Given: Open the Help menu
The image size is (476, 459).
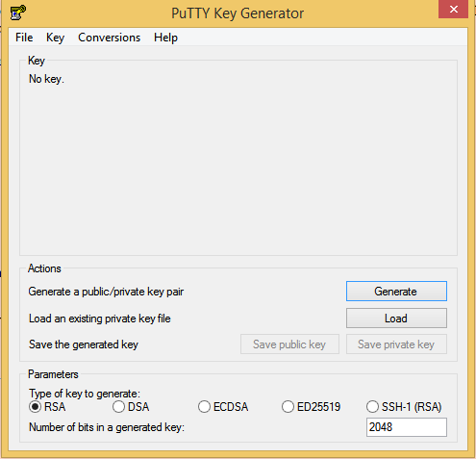Looking at the screenshot, I should (165, 38).
